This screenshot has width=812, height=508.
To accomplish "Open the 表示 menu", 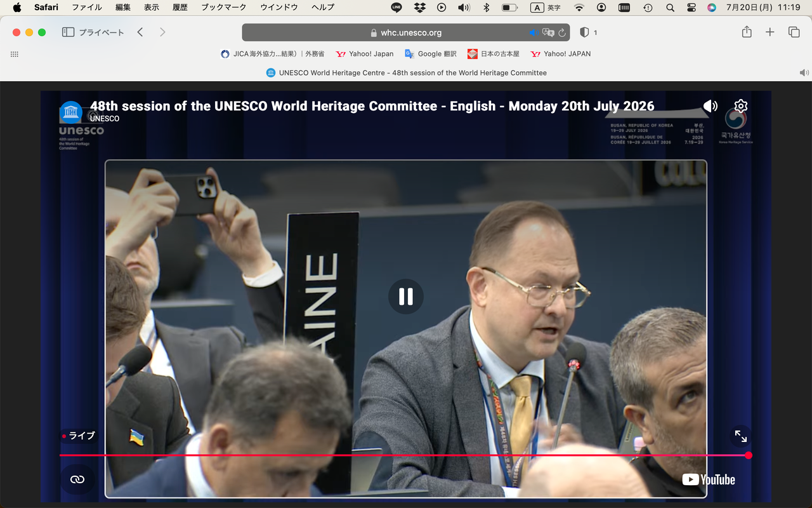I will 152,8.
